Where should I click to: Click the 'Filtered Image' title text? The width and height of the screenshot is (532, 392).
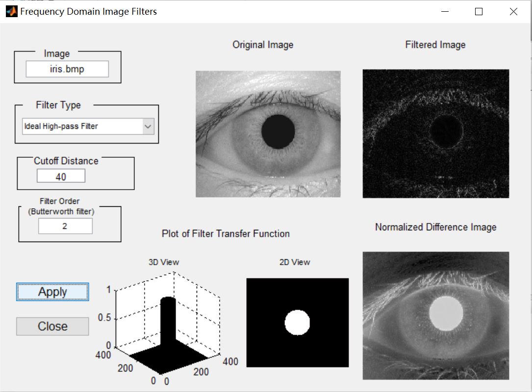pyautogui.click(x=435, y=45)
